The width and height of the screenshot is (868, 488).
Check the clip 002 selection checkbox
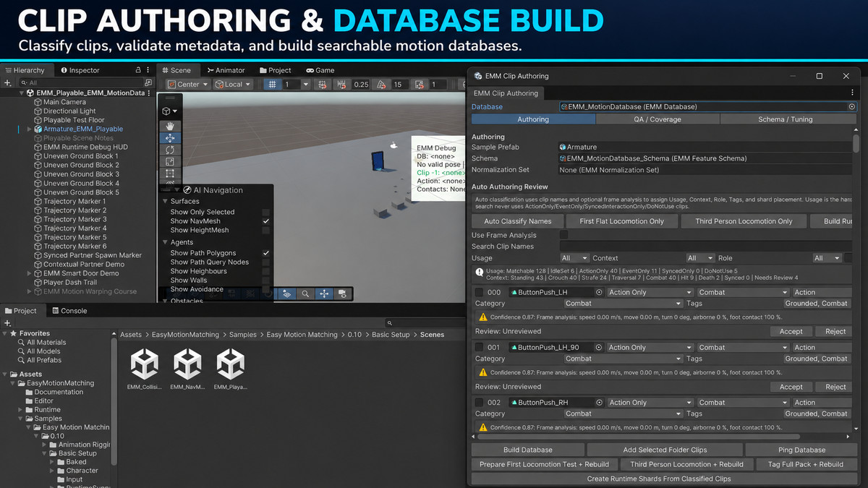tap(479, 403)
